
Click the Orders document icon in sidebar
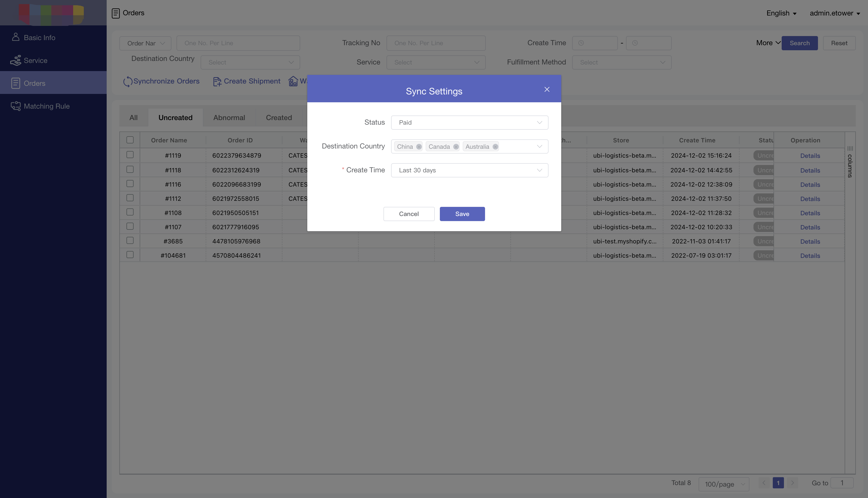coord(15,83)
